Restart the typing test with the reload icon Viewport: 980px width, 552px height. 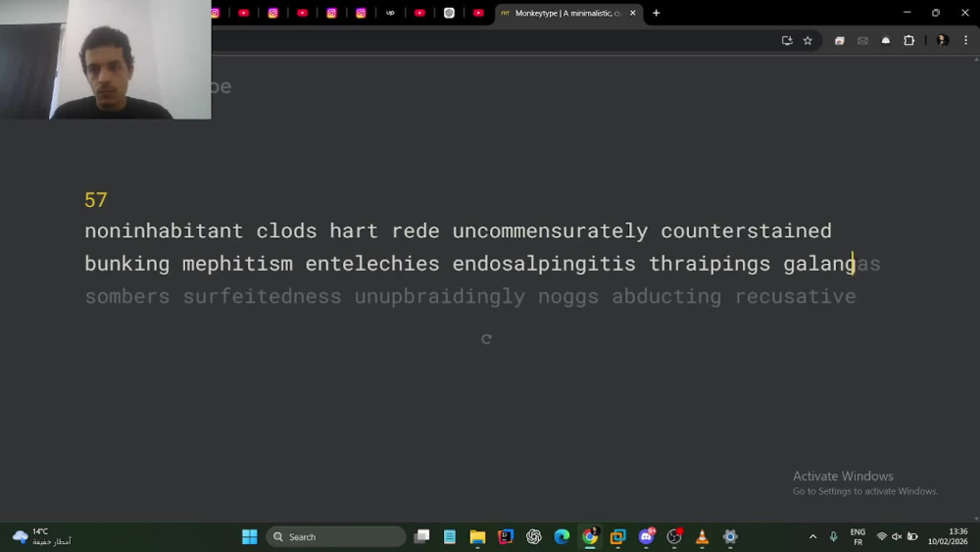pos(486,339)
